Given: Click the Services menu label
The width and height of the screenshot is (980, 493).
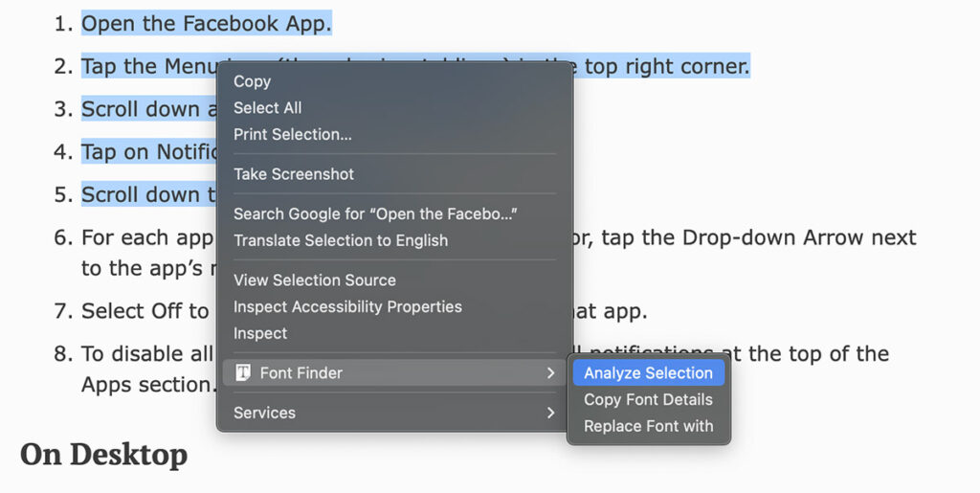Looking at the screenshot, I should click(x=264, y=414).
